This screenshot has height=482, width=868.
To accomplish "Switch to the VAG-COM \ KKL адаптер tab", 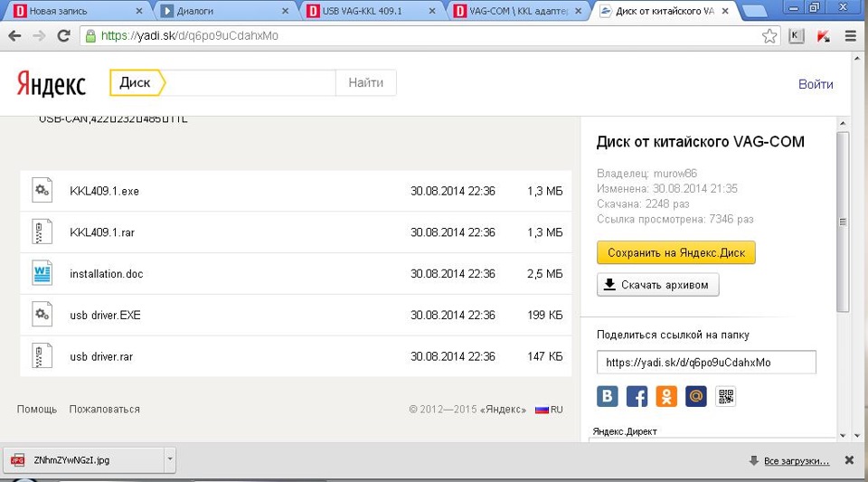I will tap(518, 11).
